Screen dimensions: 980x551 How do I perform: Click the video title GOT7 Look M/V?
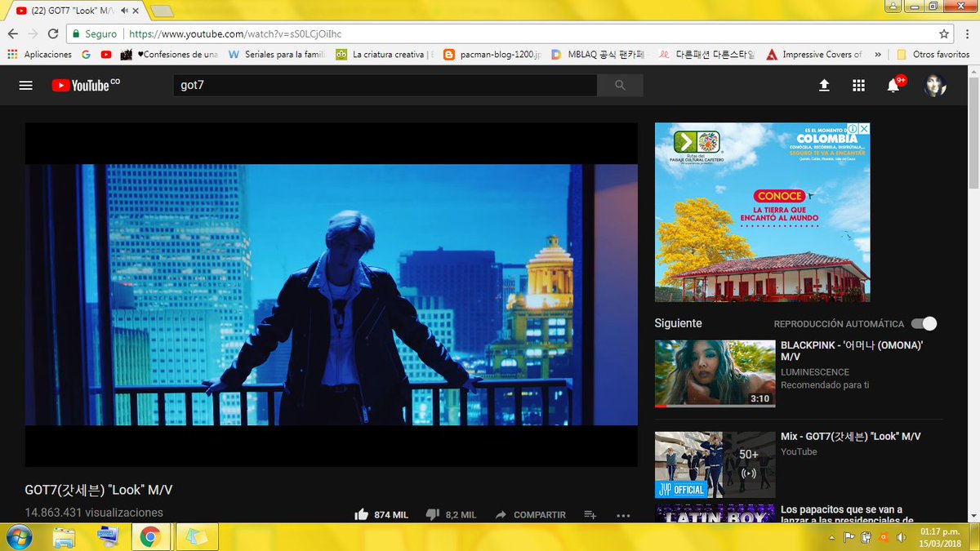click(x=99, y=490)
